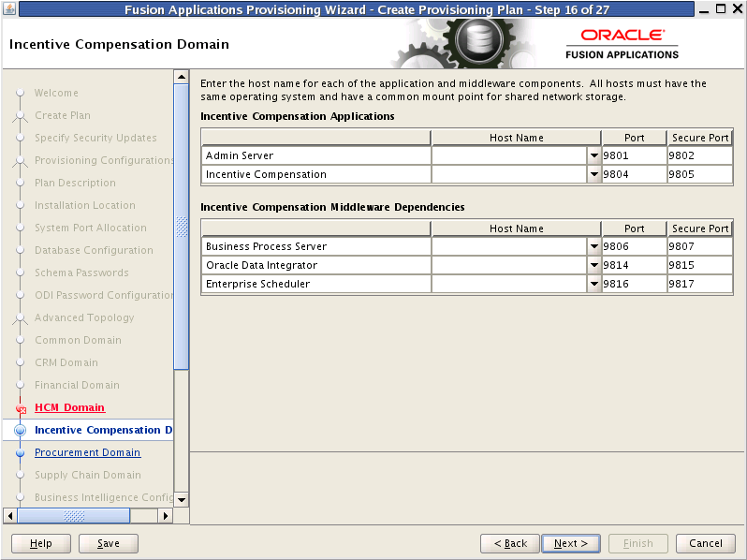Click the Incentive Compensation step marker icon
The width and height of the screenshot is (747, 560).
(x=20, y=430)
